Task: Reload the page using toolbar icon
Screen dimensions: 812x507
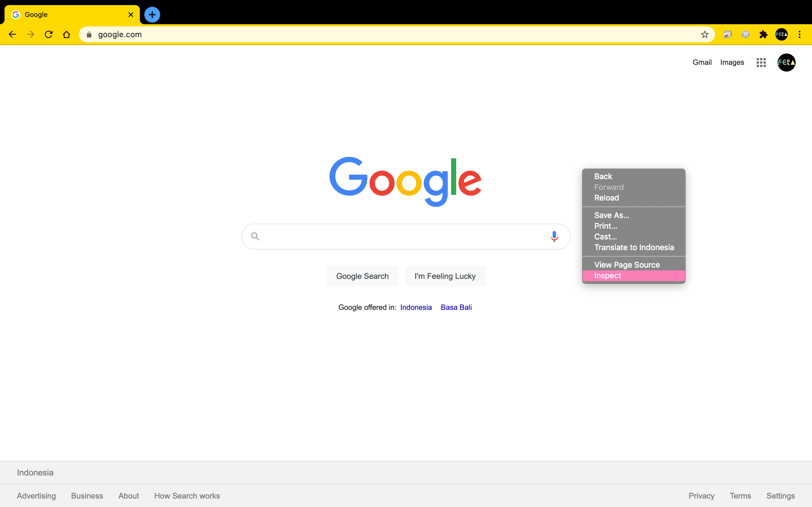Action: (x=49, y=35)
